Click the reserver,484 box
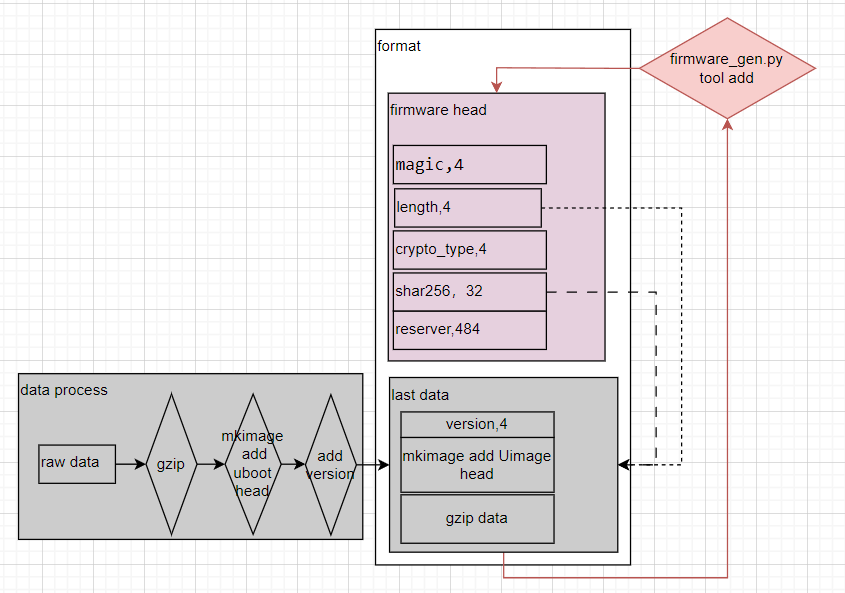The image size is (845, 593). 469,329
